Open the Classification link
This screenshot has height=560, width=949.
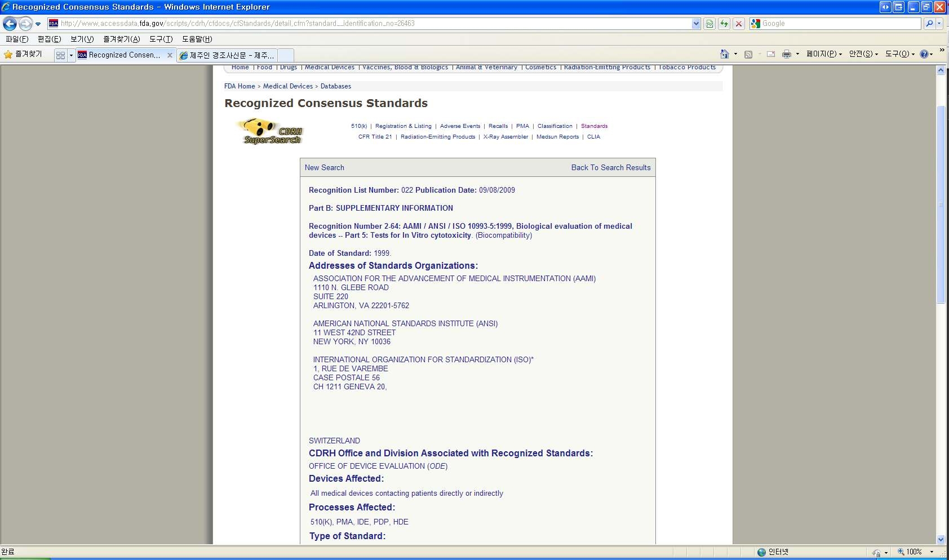(555, 126)
